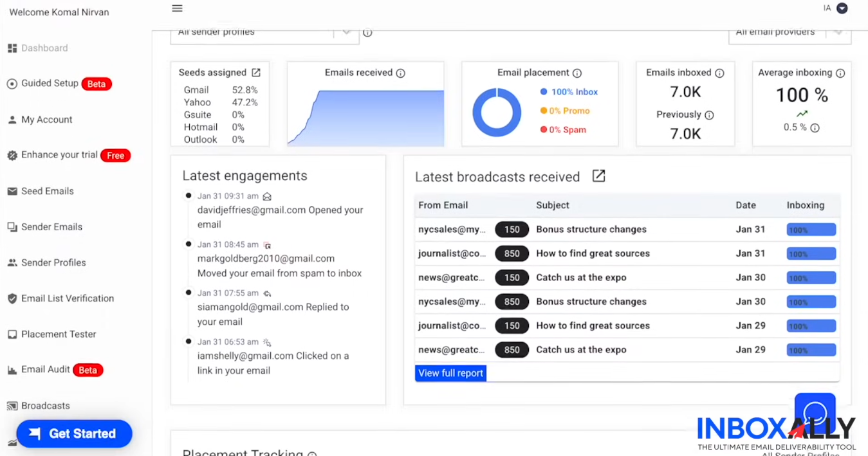Viewport: 868px width, 456px height.
Task: Click Previously info icon
Action: point(709,115)
